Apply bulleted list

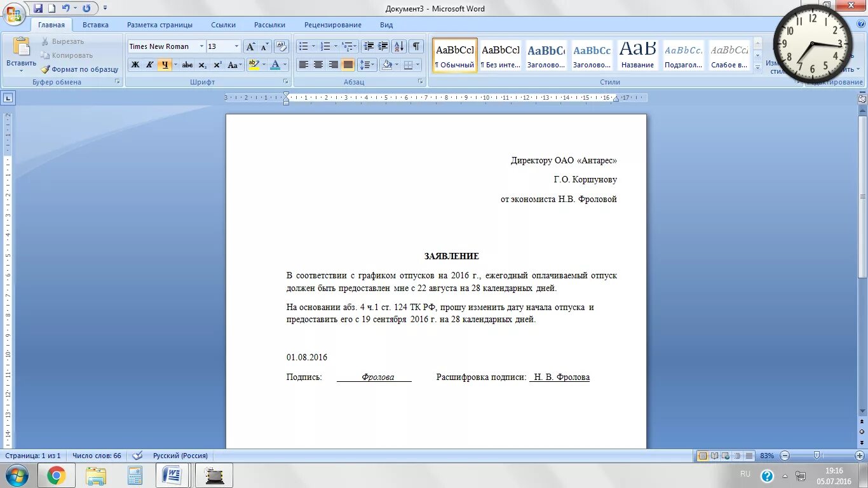pyautogui.click(x=304, y=46)
